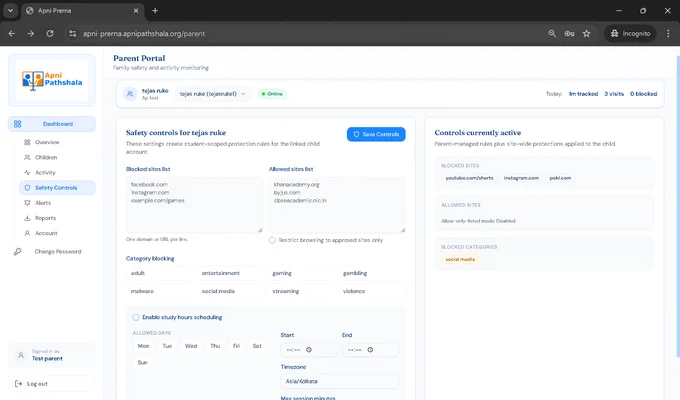Enable restrict browsing to approved sites only
The width and height of the screenshot is (680, 400).
(x=272, y=240)
